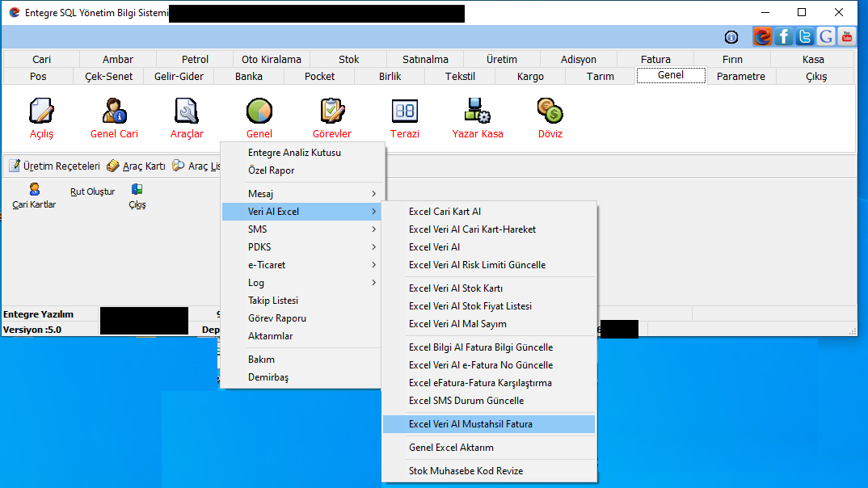This screenshot has width=868, height=488.
Task: Open the Genel Cari icon
Action: pos(114,111)
